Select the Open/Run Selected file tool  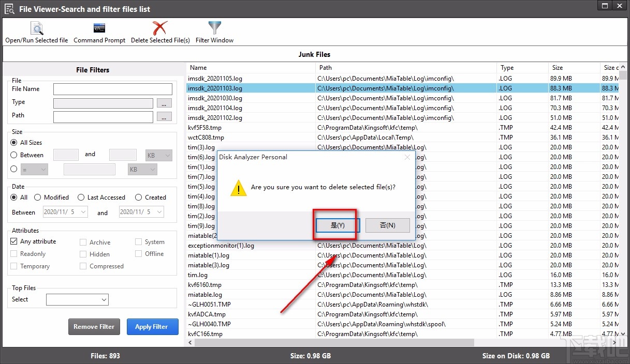coord(36,31)
